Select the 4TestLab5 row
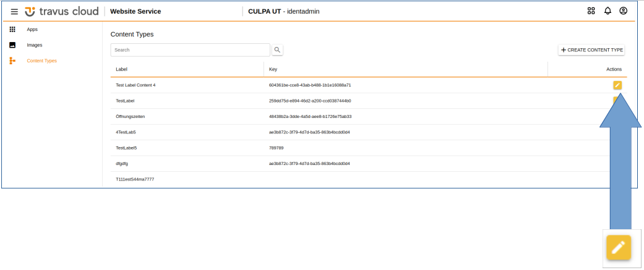 126,132
